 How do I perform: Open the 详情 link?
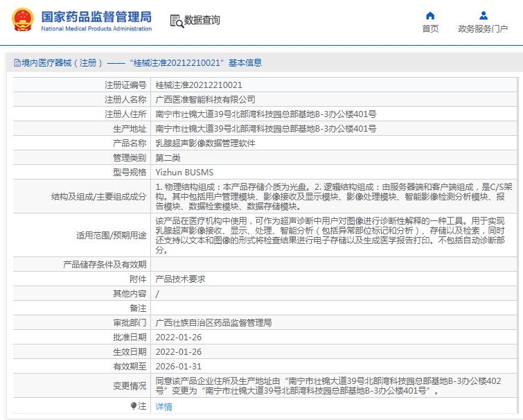(x=163, y=406)
